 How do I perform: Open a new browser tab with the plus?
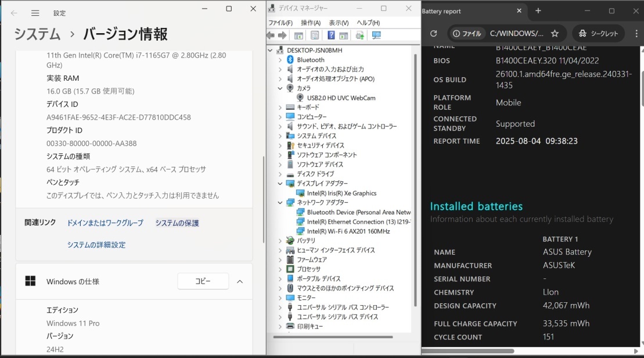coord(538,11)
